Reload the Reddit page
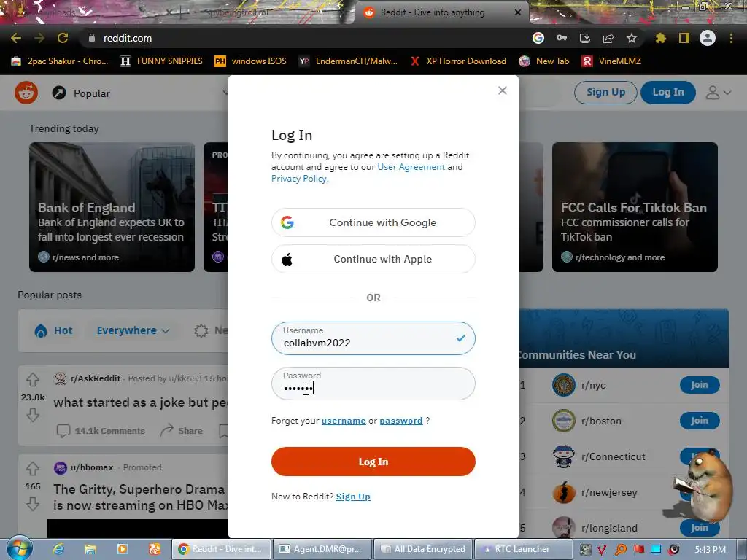The height and width of the screenshot is (560, 747). 63,38
